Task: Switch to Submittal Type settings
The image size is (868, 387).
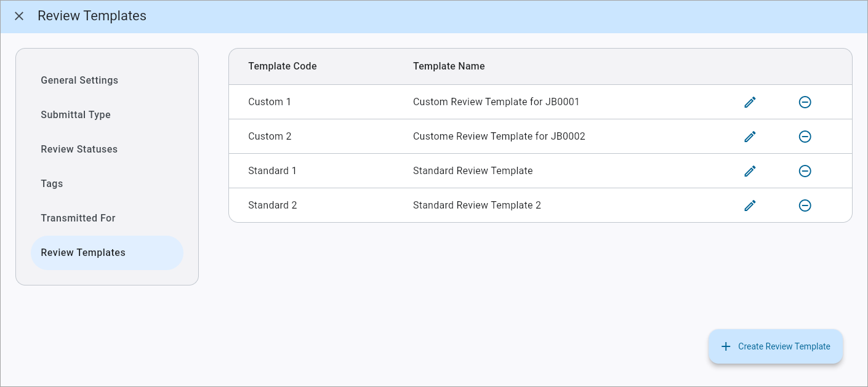Action: click(x=76, y=114)
